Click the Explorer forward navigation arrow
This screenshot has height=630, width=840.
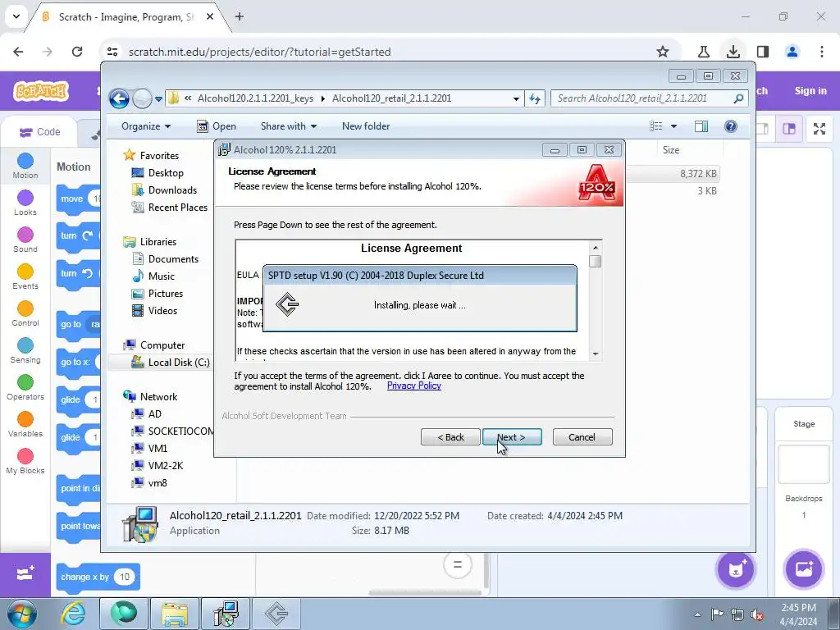click(142, 98)
